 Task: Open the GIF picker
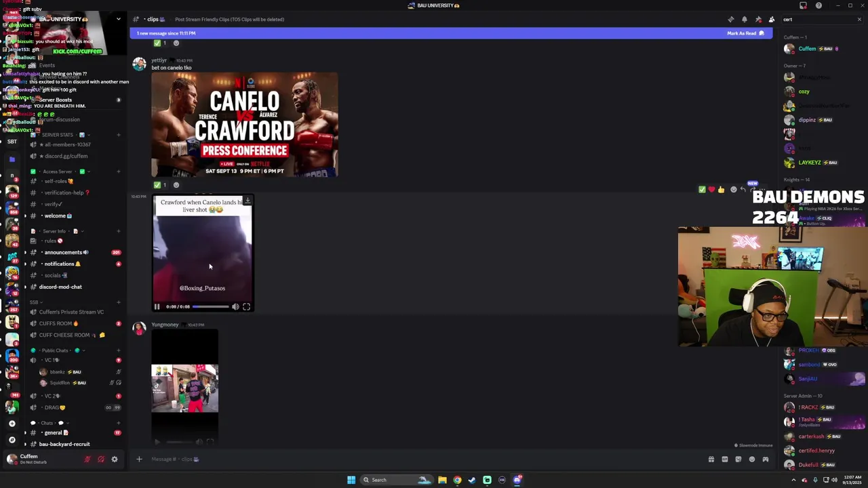[x=725, y=460]
